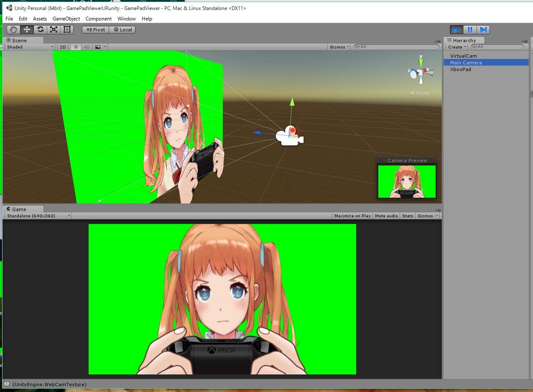Viewport: 533px width, 392px height.
Task: Toggle the Local handle rotation button
Action: [x=122, y=30]
